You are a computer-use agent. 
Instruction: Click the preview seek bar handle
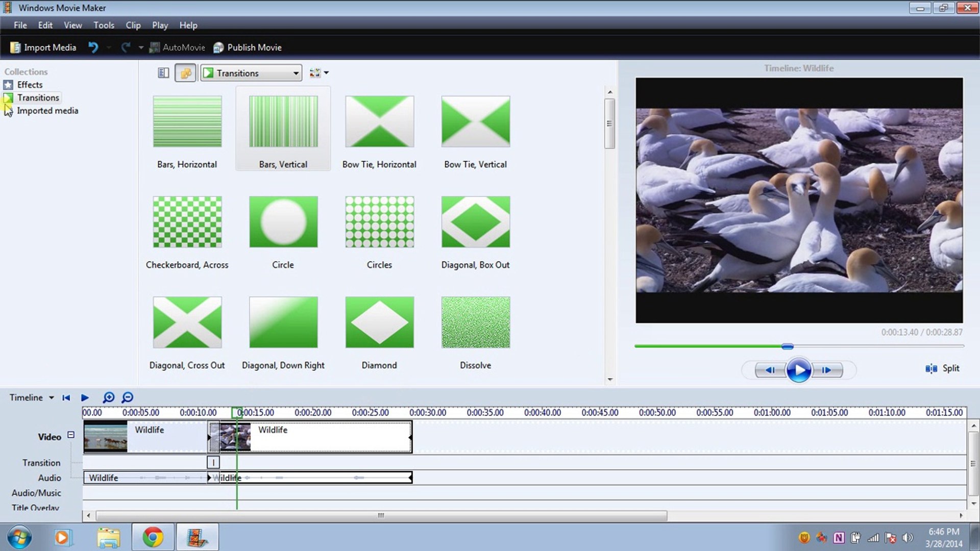coord(788,346)
